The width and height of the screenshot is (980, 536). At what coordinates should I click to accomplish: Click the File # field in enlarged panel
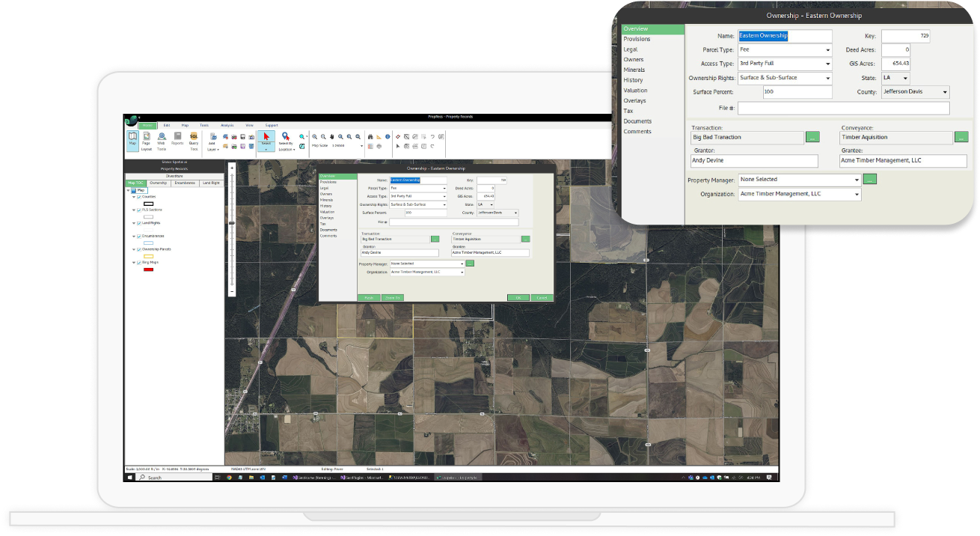coord(844,109)
